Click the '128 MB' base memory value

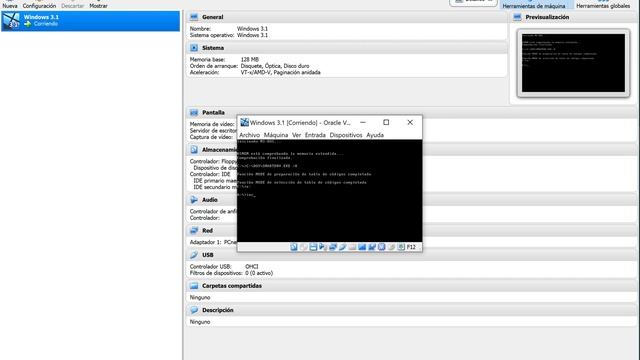pos(249,60)
